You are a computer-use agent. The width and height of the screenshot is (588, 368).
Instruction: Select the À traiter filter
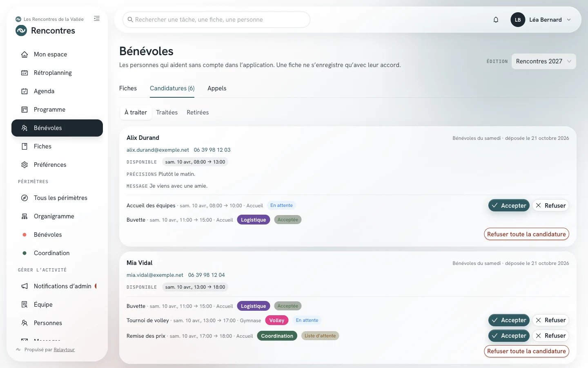[x=136, y=112]
